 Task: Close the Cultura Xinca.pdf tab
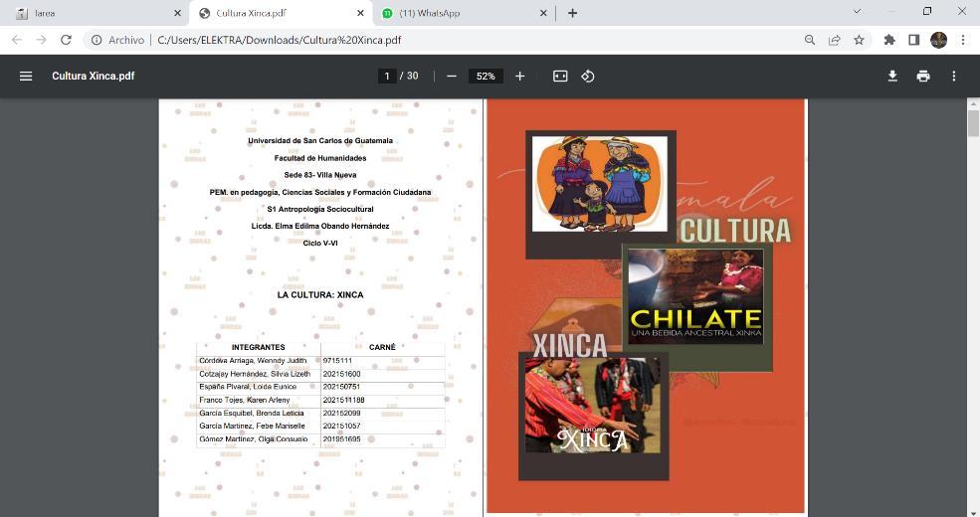coord(360,13)
